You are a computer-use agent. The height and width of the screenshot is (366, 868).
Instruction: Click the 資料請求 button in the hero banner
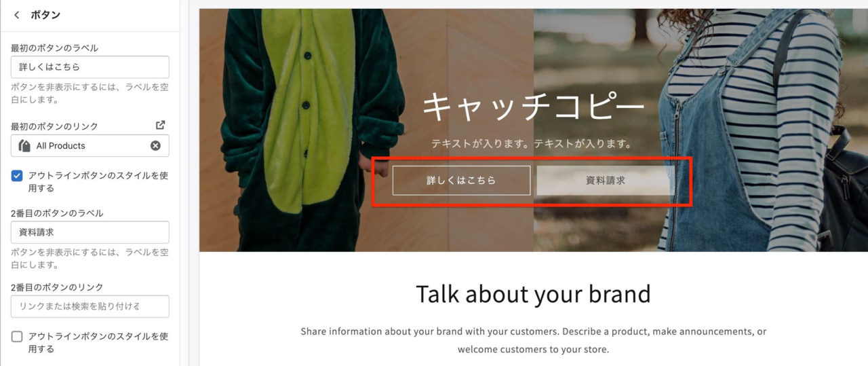606,181
